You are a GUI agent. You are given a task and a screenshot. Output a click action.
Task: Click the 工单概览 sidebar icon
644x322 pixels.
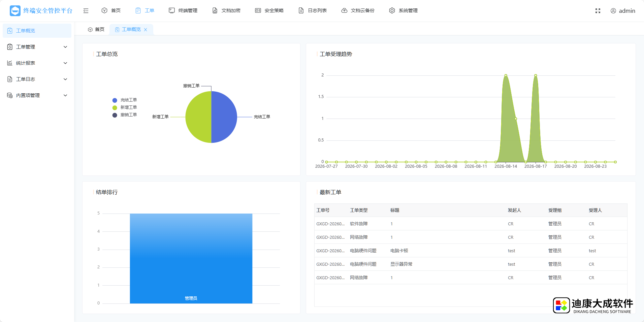click(10, 31)
